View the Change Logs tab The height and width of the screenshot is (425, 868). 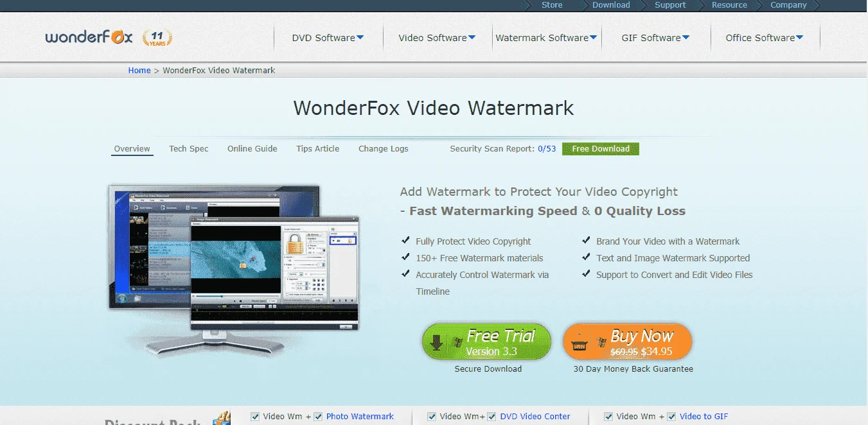pos(384,149)
